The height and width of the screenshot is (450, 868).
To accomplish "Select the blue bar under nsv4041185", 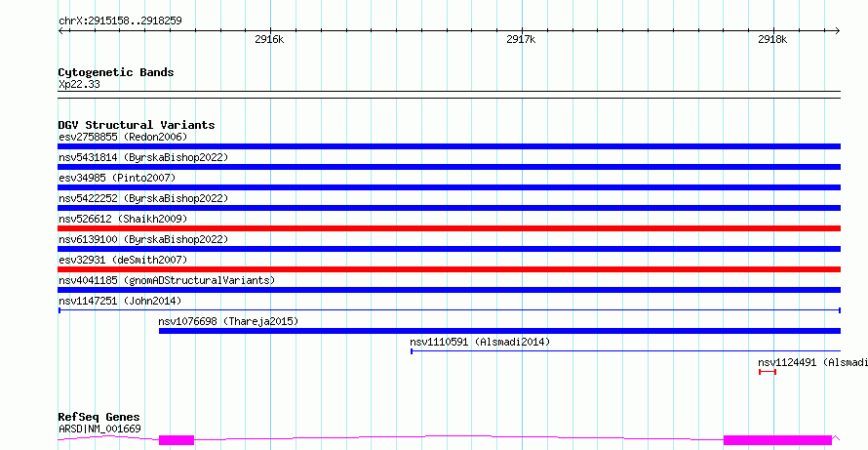I will click(x=449, y=290).
